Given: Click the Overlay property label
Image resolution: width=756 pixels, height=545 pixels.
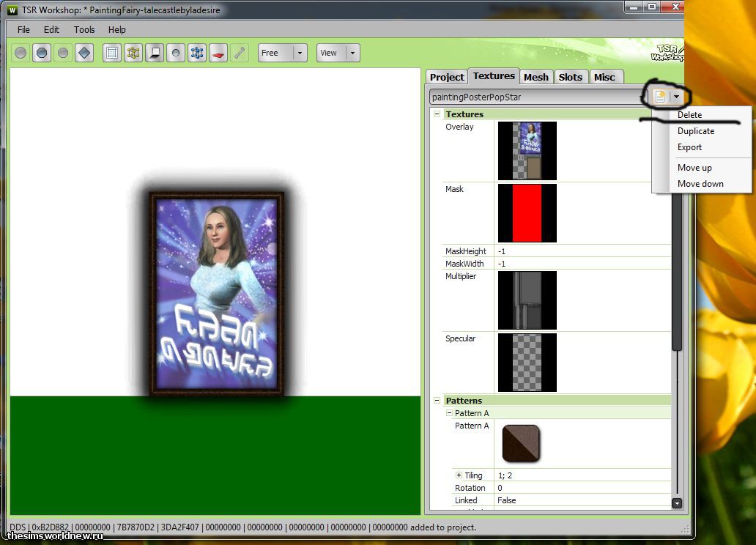Looking at the screenshot, I should pyautogui.click(x=459, y=127).
